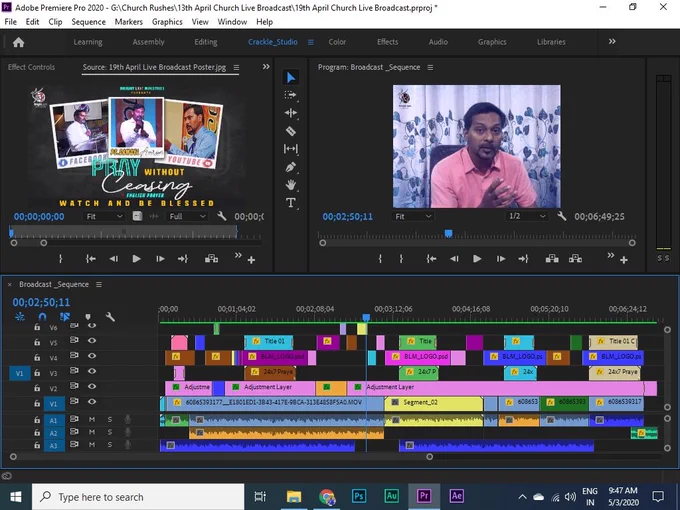The width and height of the screenshot is (680, 510).
Task: Open the Effect Controls tab
Action: 31,67
